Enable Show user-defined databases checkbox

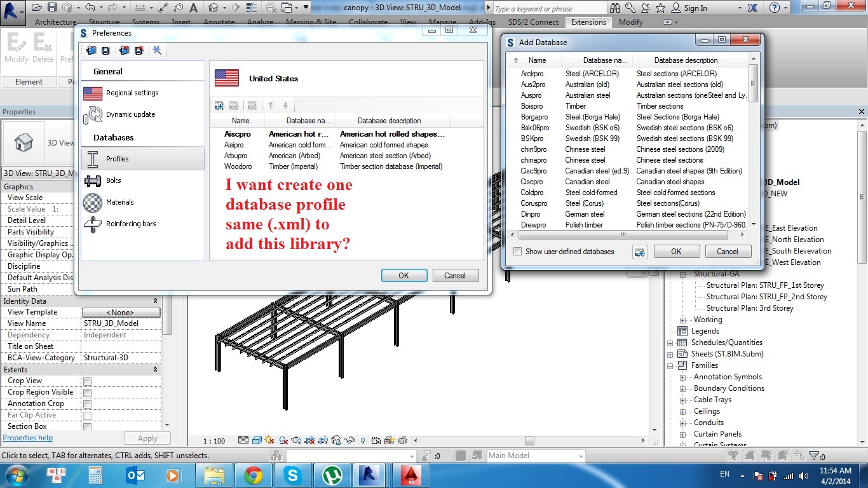coord(517,252)
